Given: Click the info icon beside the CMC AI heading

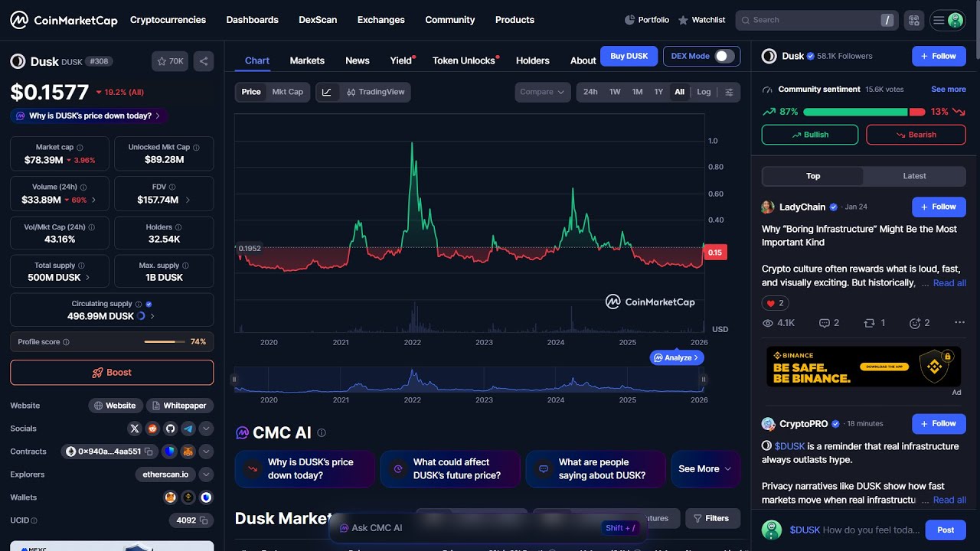Looking at the screenshot, I should (322, 432).
